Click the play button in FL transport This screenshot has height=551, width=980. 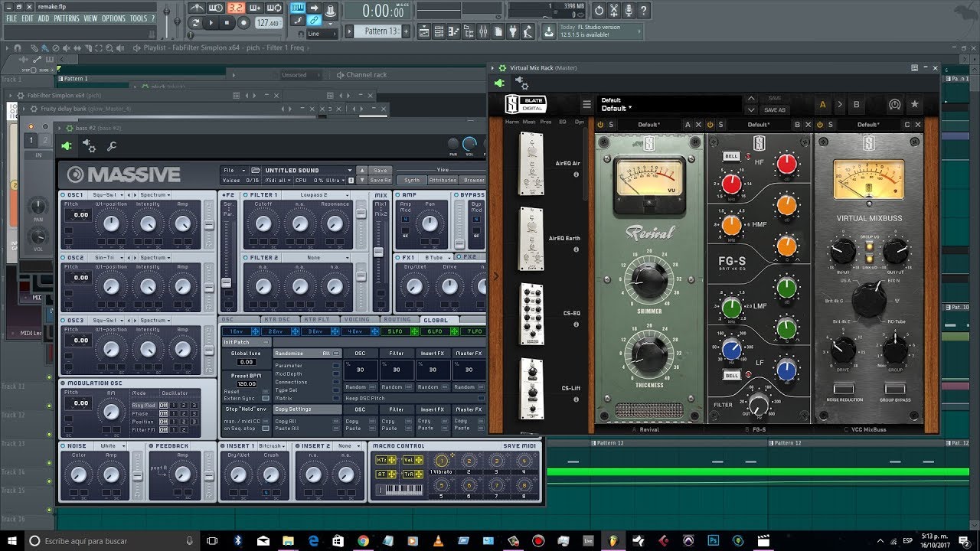(211, 23)
